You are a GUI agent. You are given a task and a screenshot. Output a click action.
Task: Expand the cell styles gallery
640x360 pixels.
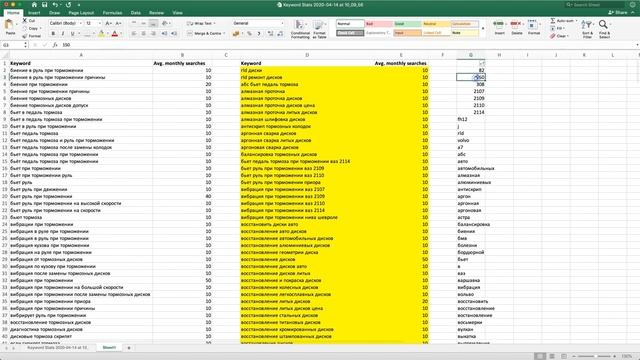(x=483, y=29)
